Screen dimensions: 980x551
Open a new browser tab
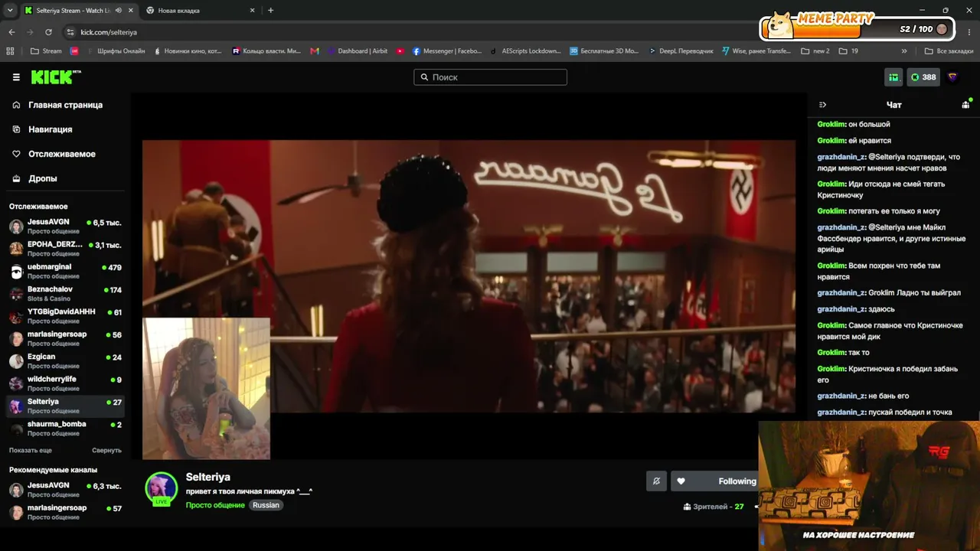(x=270, y=11)
